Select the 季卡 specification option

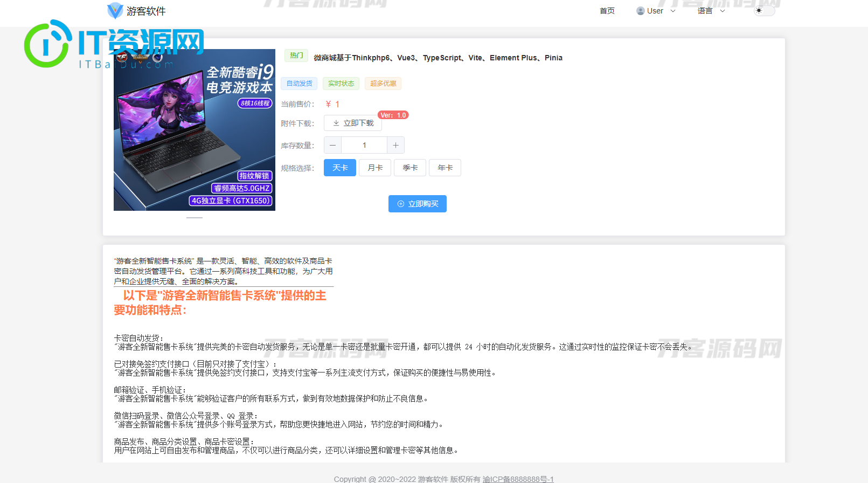click(x=410, y=168)
